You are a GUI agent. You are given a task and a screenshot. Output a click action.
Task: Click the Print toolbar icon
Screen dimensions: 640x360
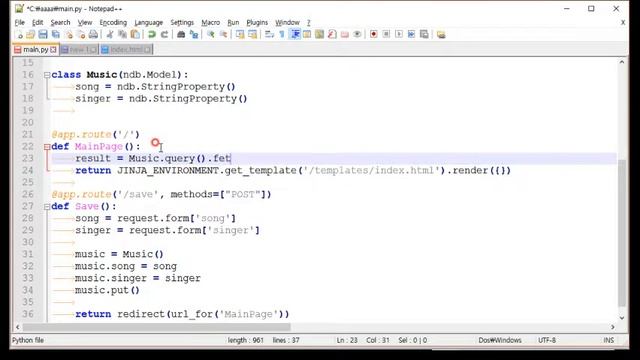click(x=93, y=35)
